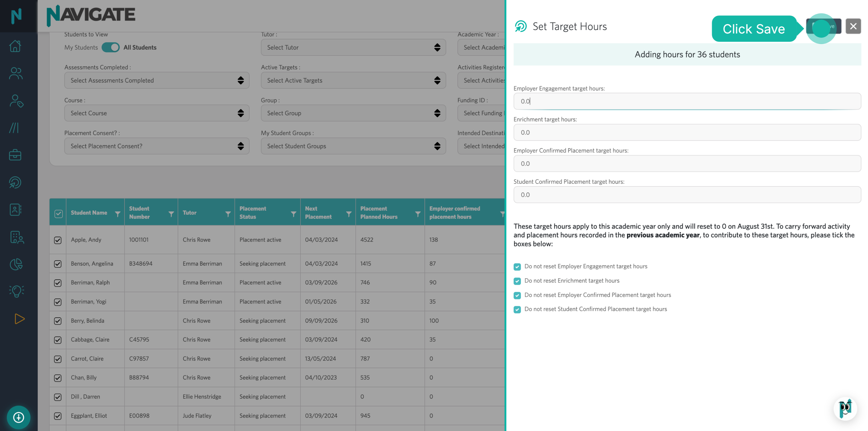This screenshot has width=868, height=431.
Task: Open the Select Group dropdown
Action: [353, 113]
